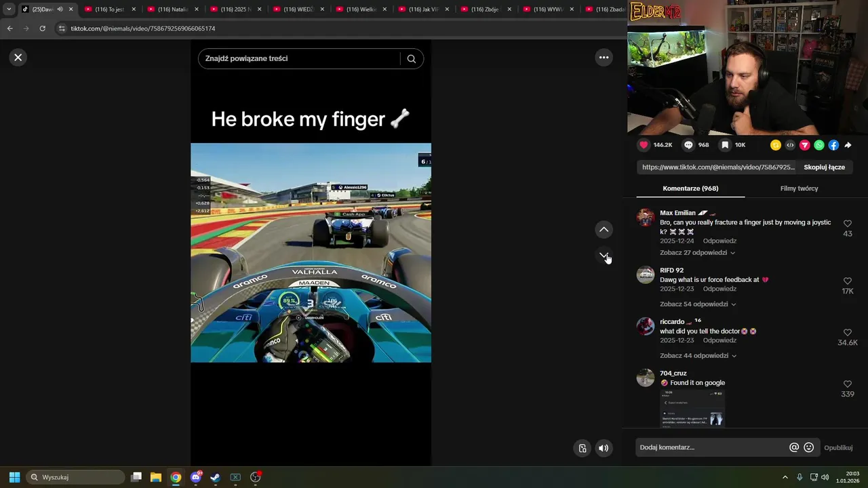Close the TikTok video viewer
This screenshot has height=488, width=868.
pyautogui.click(x=18, y=58)
